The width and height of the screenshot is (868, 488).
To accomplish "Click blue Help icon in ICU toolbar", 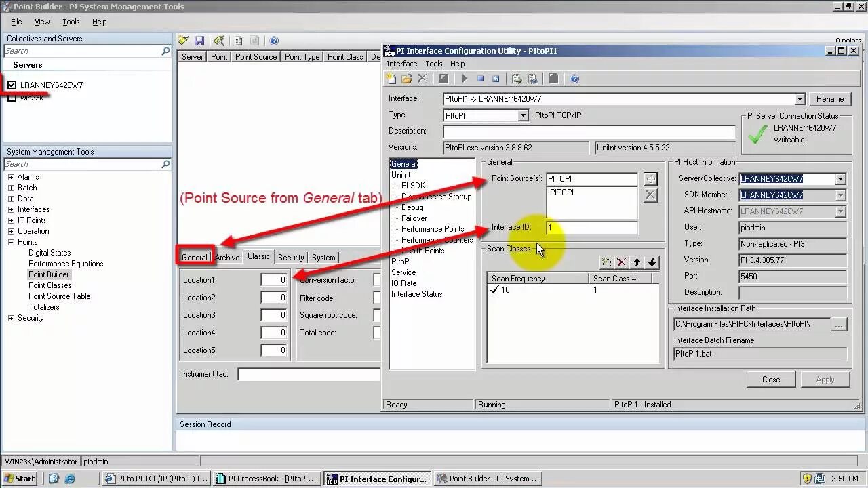I will [x=574, y=79].
